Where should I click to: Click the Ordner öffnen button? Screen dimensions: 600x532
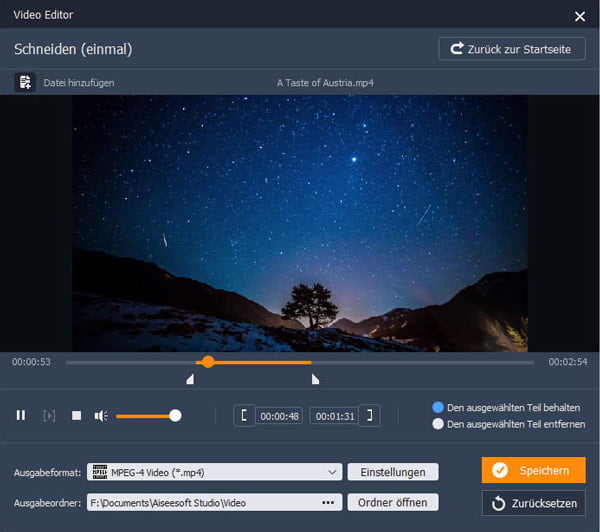pyautogui.click(x=392, y=502)
